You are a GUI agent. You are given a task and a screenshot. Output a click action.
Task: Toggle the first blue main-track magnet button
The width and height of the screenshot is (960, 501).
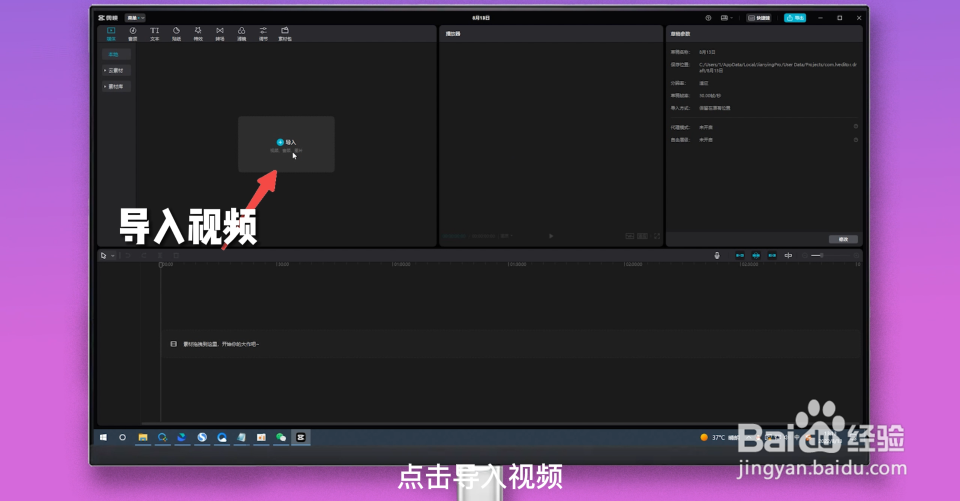[740, 255]
